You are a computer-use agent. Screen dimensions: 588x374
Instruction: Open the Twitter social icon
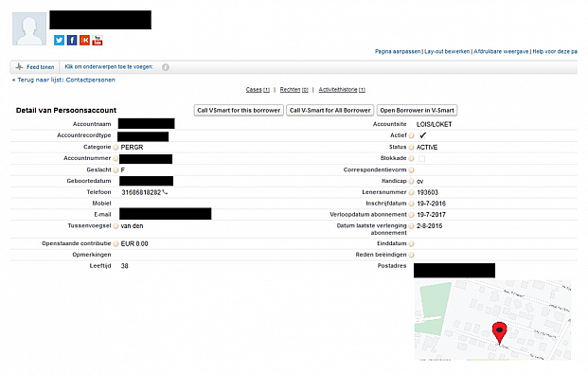pos(59,40)
